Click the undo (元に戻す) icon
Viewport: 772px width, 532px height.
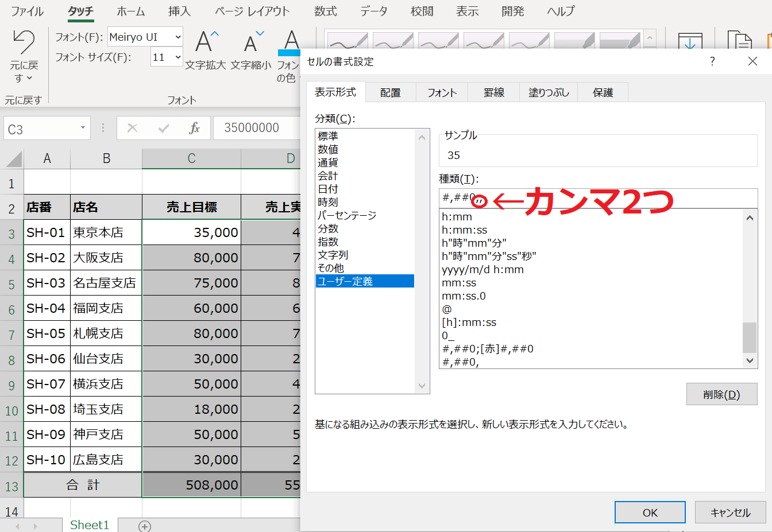click(24, 43)
